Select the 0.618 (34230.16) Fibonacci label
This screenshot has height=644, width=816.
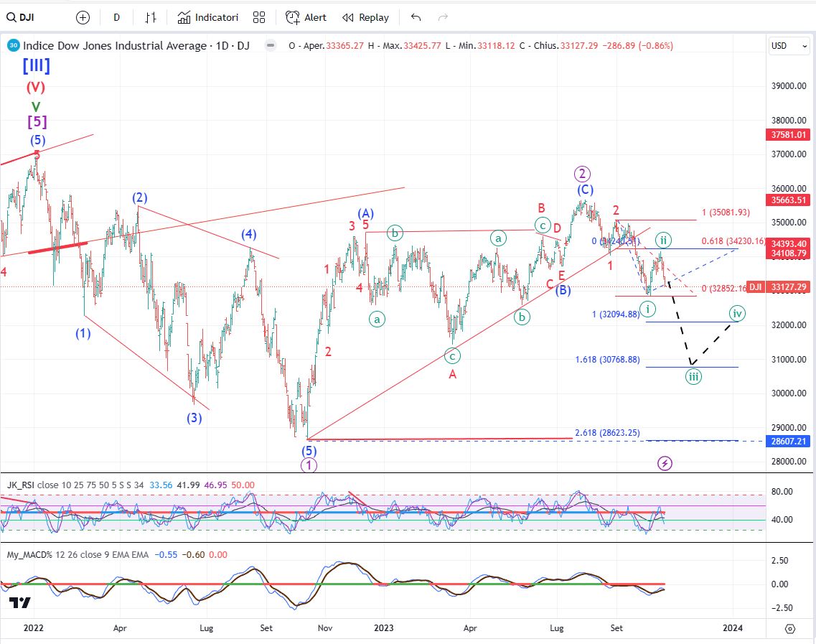(733, 241)
